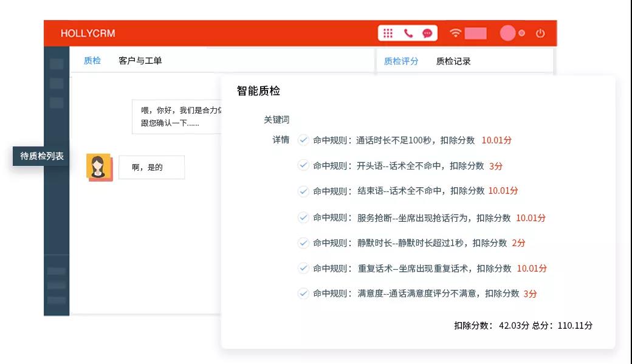Screen dimensions: 632x364
Task: Toggle check for 重复话术 rule
Action: click(x=303, y=268)
